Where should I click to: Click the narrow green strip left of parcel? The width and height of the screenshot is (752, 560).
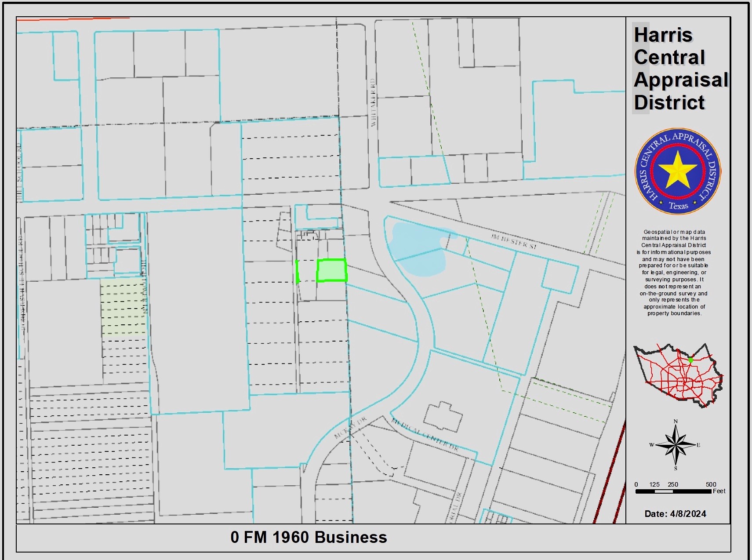click(298, 272)
